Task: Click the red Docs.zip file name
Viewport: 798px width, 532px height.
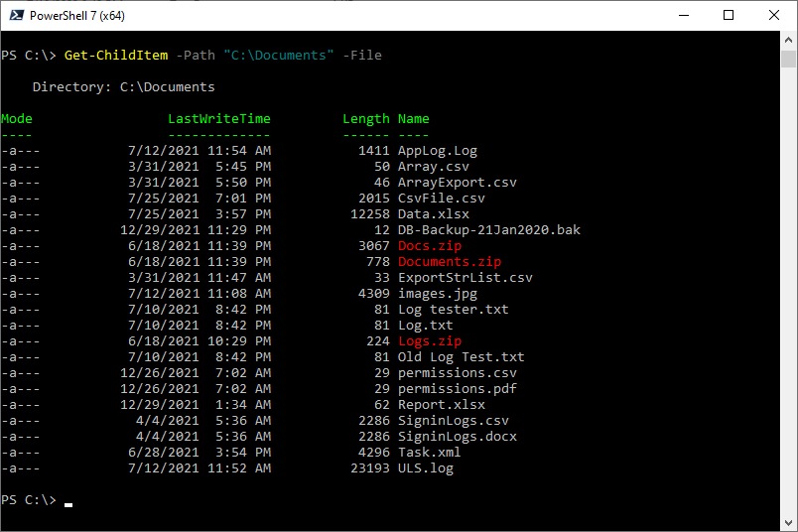Action: [x=430, y=246]
